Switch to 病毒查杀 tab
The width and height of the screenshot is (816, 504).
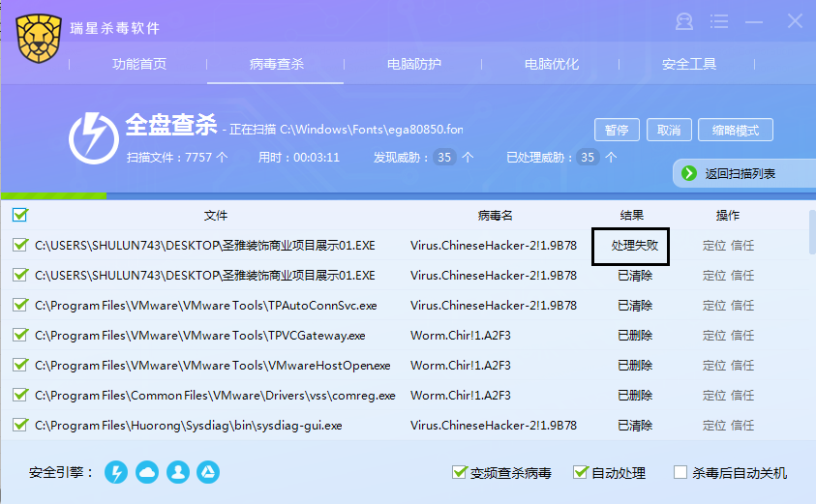coord(276,64)
